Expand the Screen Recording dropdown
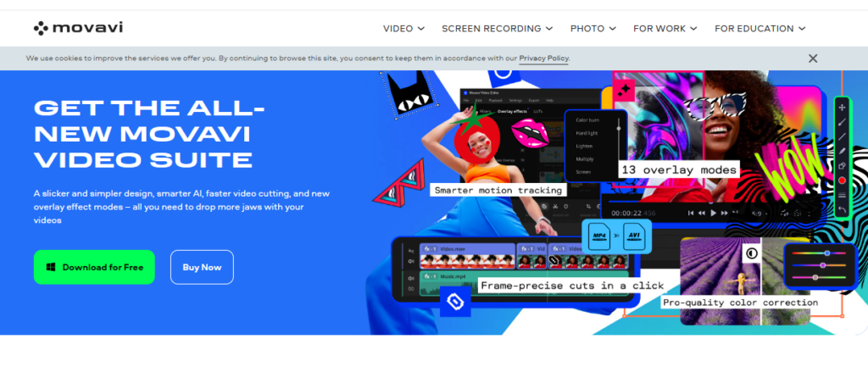 pyautogui.click(x=497, y=28)
